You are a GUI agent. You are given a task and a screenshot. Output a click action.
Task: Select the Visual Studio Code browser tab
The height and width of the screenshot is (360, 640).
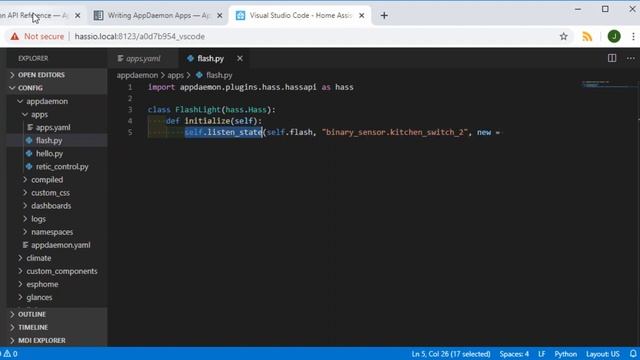click(x=300, y=16)
